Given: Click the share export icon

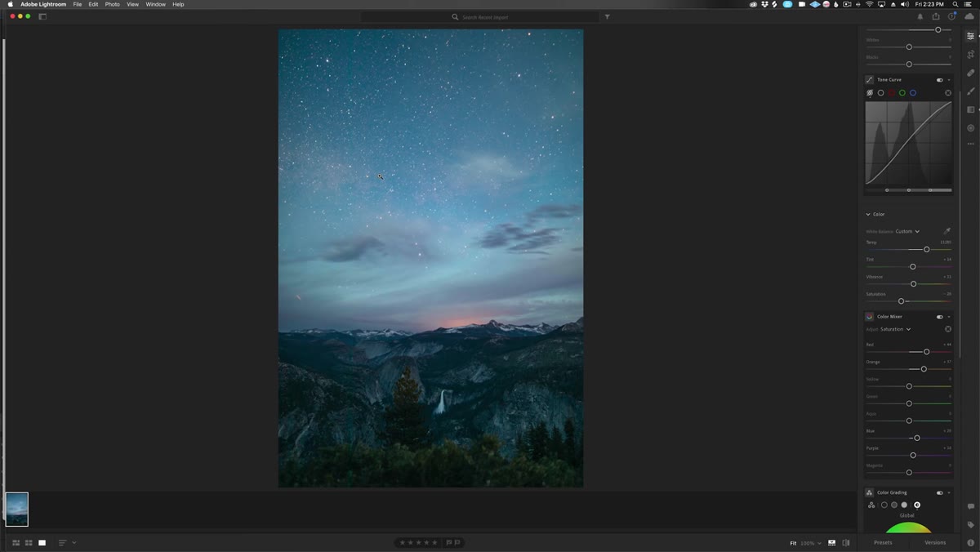Looking at the screenshot, I should click(x=936, y=16).
